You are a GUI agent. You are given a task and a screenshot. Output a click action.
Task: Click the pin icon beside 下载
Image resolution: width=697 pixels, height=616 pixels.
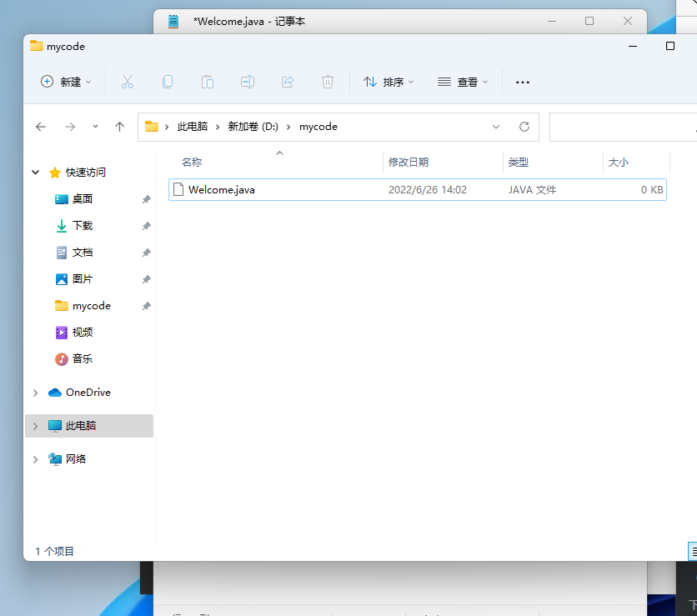click(x=146, y=226)
